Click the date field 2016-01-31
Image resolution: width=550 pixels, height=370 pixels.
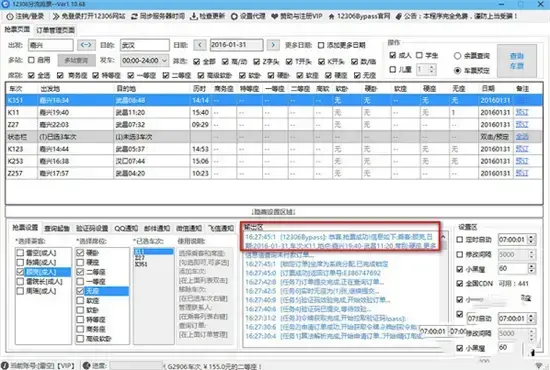click(236, 45)
